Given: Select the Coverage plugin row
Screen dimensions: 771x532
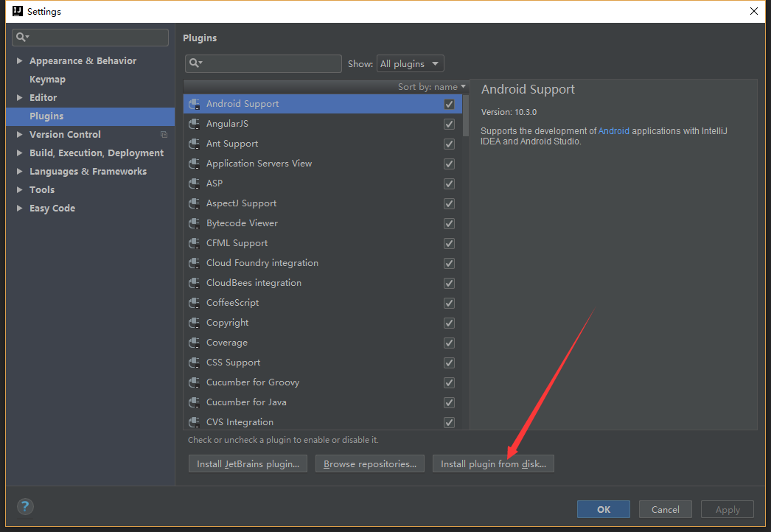Looking at the screenshot, I should pos(323,343).
